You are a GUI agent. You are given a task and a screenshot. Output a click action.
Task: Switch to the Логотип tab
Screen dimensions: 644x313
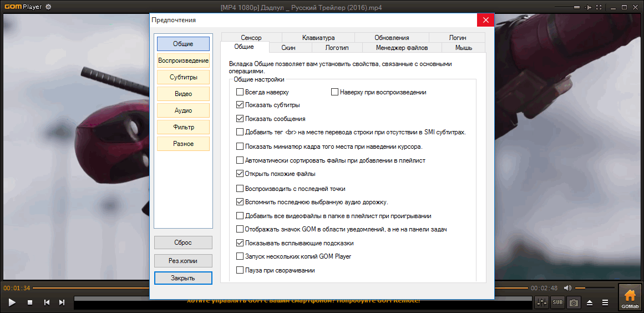click(x=337, y=48)
